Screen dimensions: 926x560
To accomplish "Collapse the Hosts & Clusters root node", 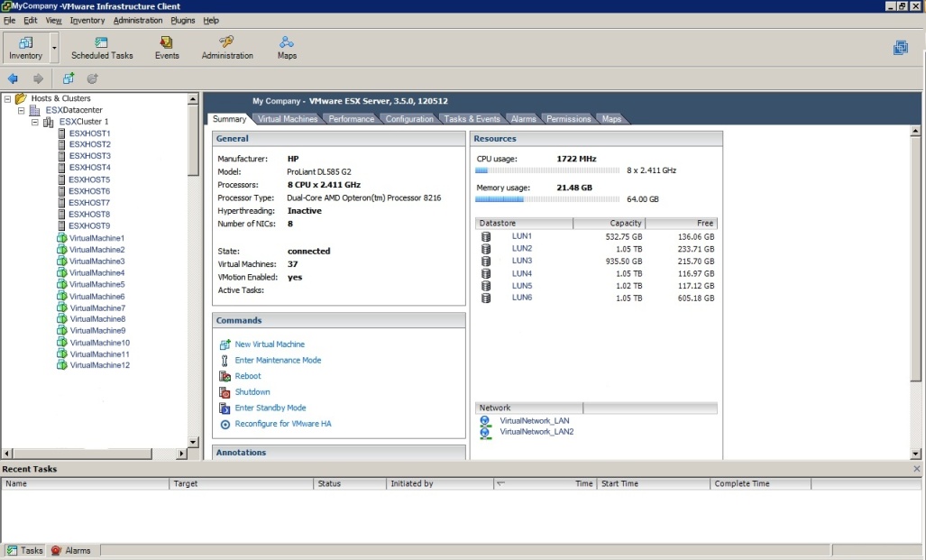I will [x=7, y=98].
